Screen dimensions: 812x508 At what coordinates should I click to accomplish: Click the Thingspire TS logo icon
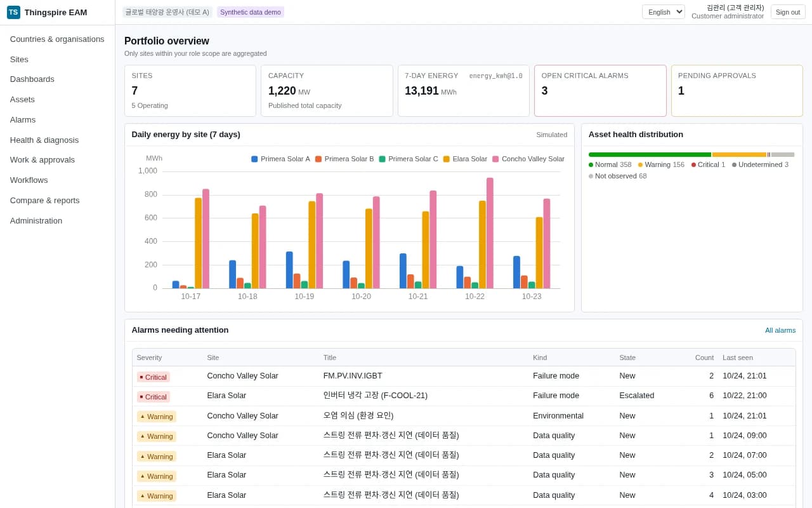pos(13,12)
